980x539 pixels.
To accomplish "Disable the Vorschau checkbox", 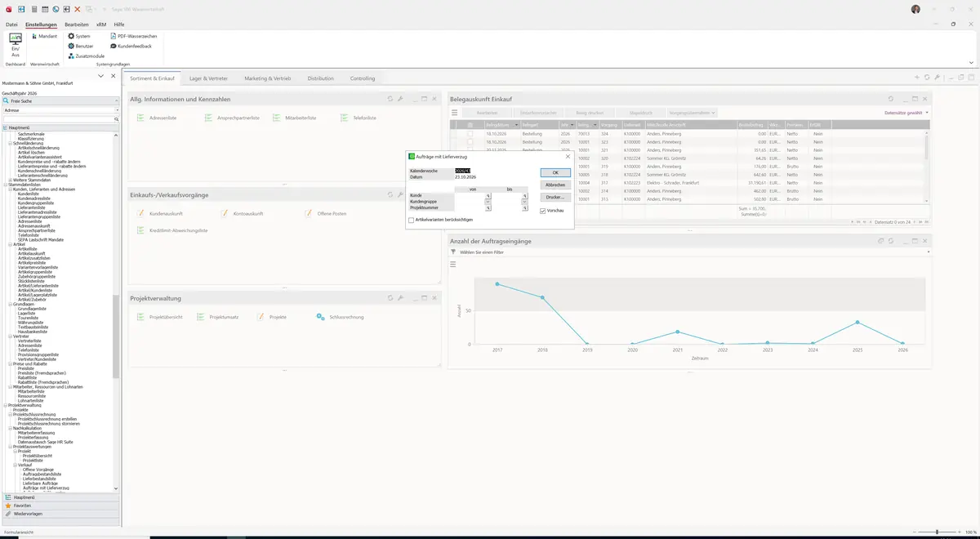I will pyautogui.click(x=543, y=211).
